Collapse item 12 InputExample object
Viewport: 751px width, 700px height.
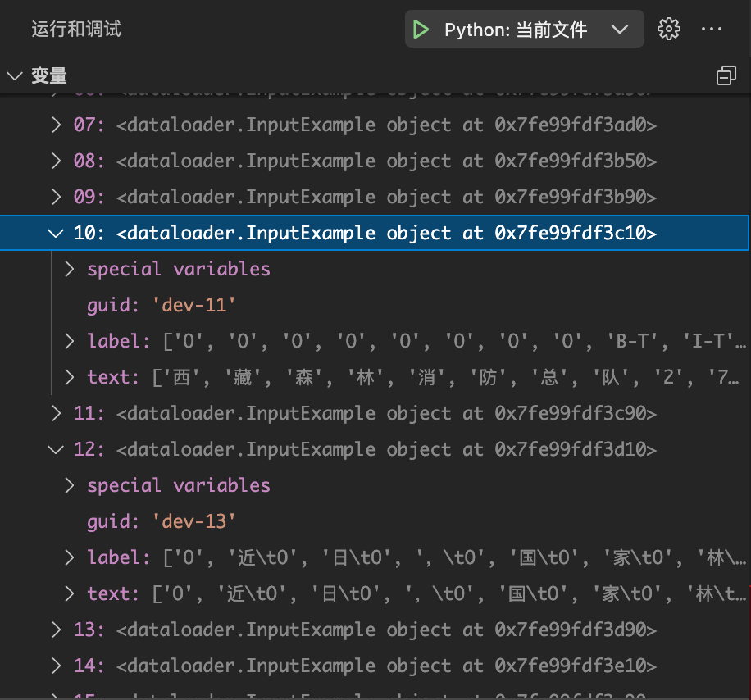coord(56,449)
